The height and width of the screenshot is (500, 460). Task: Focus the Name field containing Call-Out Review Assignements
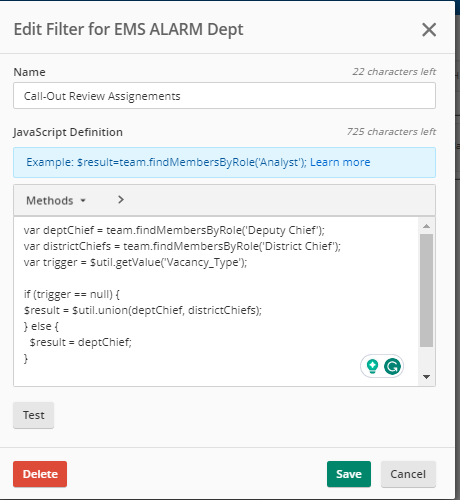point(224,96)
